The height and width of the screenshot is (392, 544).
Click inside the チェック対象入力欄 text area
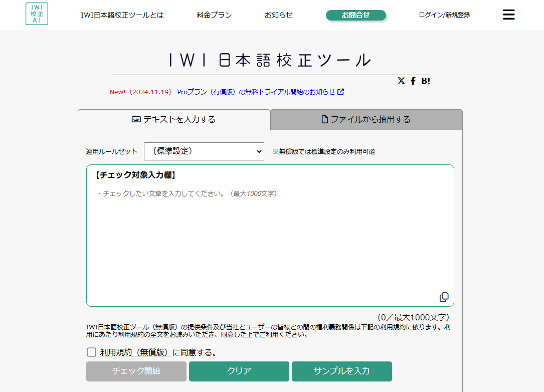click(270, 231)
